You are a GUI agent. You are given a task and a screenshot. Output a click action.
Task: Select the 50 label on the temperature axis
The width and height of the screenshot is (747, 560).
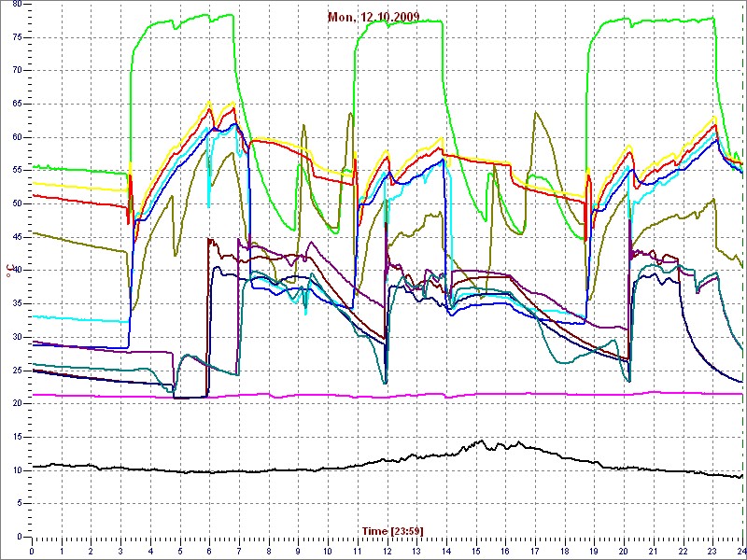[17, 203]
